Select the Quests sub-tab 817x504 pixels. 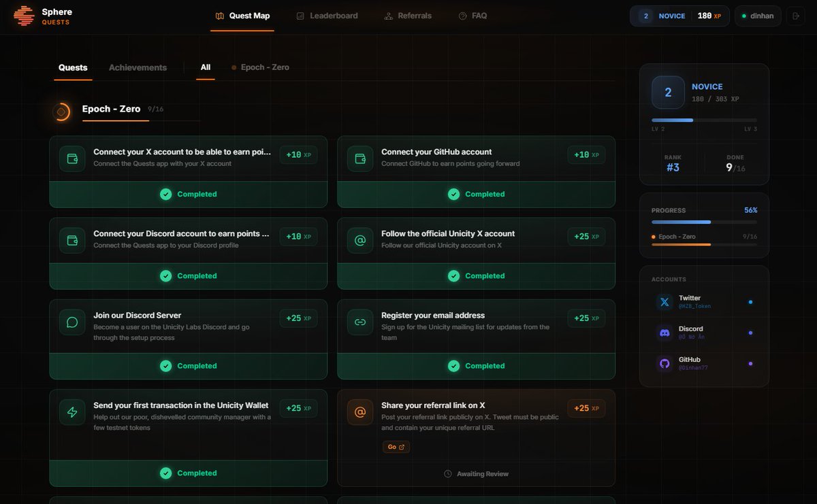pyautogui.click(x=73, y=67)
